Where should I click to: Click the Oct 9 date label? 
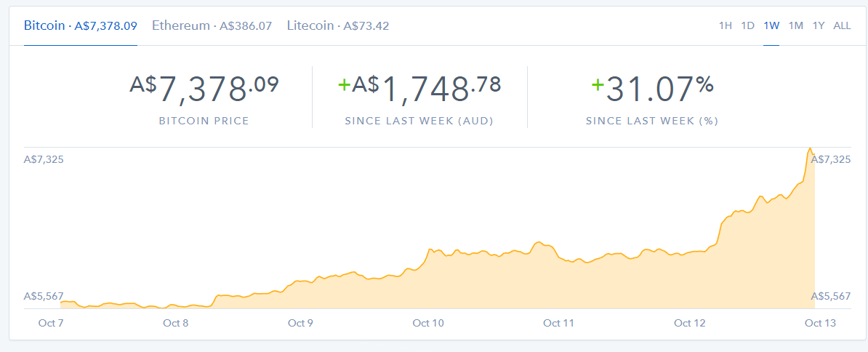click(300, 323)
